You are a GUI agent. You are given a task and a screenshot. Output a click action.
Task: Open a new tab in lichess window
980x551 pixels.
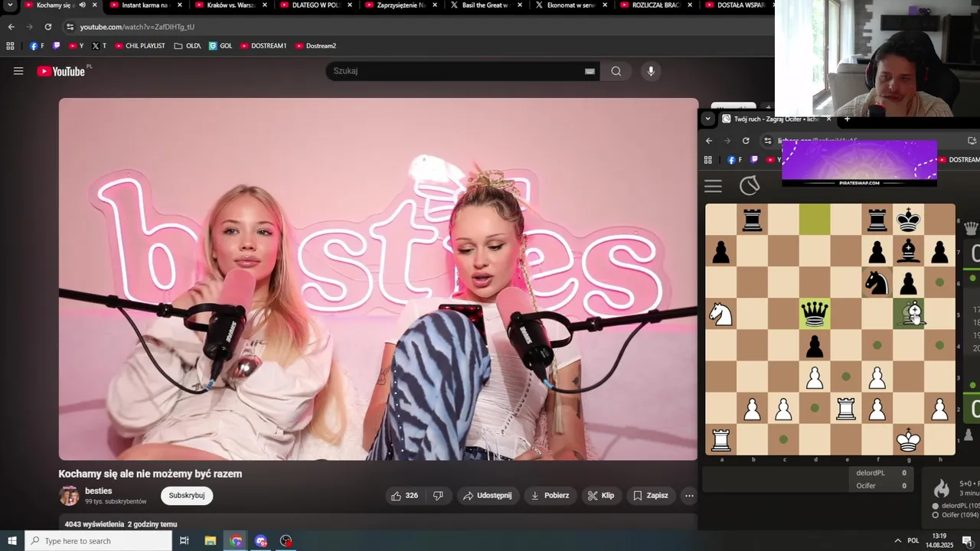(x=847, y=119)
